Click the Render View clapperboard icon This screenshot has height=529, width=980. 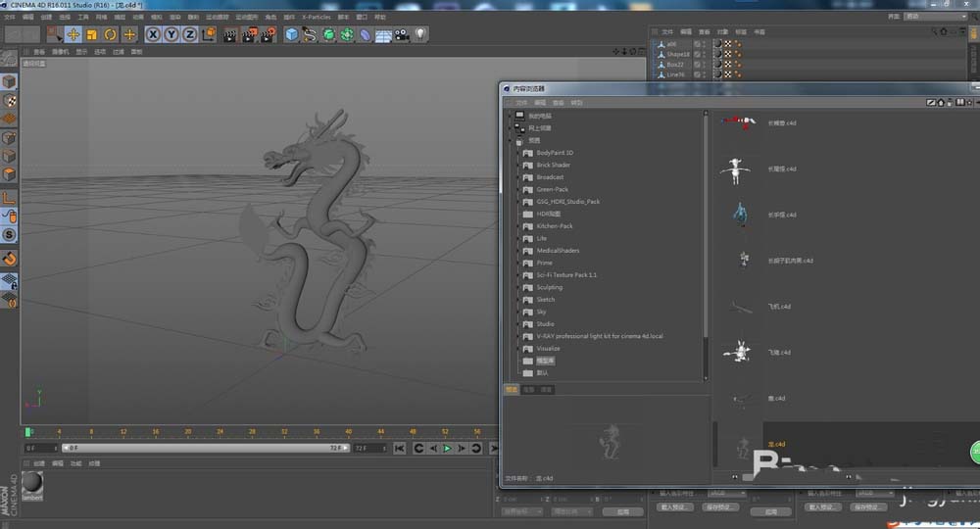point(229,34)
